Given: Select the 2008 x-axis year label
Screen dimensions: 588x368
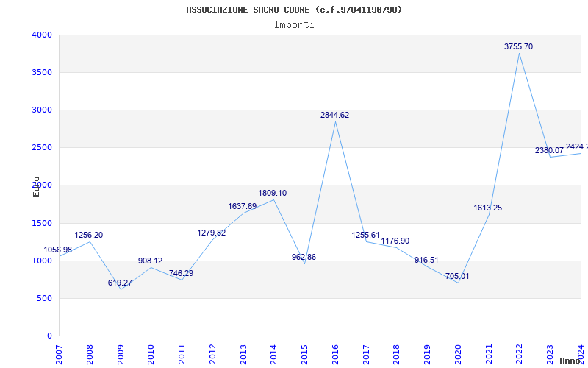Looking at the screenshot, I should (x=89, y=355).
